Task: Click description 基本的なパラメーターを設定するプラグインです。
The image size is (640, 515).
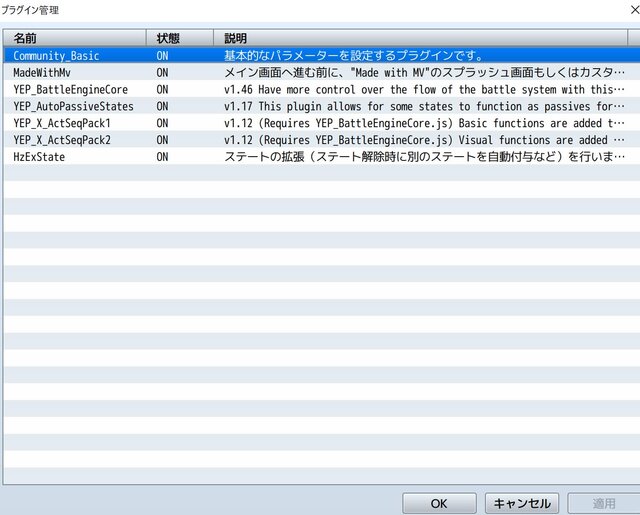Action: (353, 55)
